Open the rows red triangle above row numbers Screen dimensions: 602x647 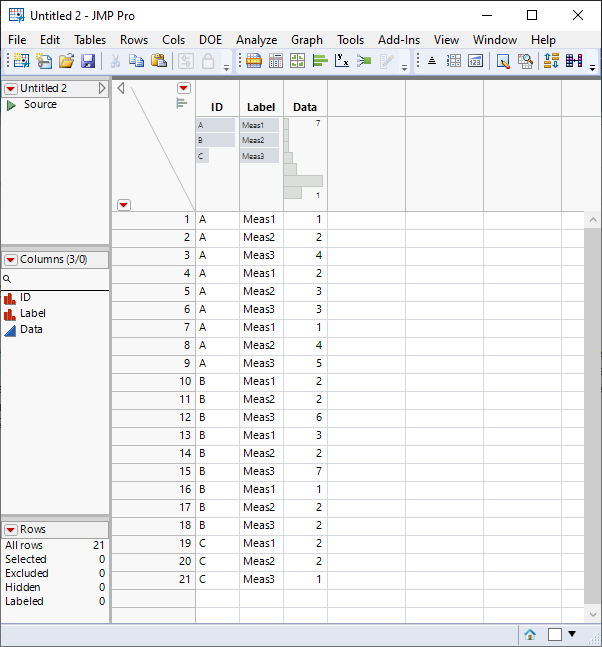click(124, 205)
